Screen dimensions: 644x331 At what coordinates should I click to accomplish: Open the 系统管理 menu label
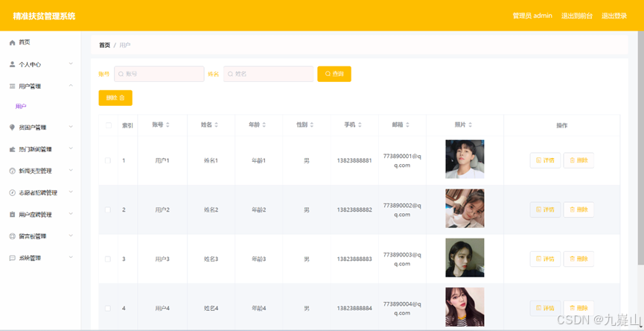(x=30, y=258)
